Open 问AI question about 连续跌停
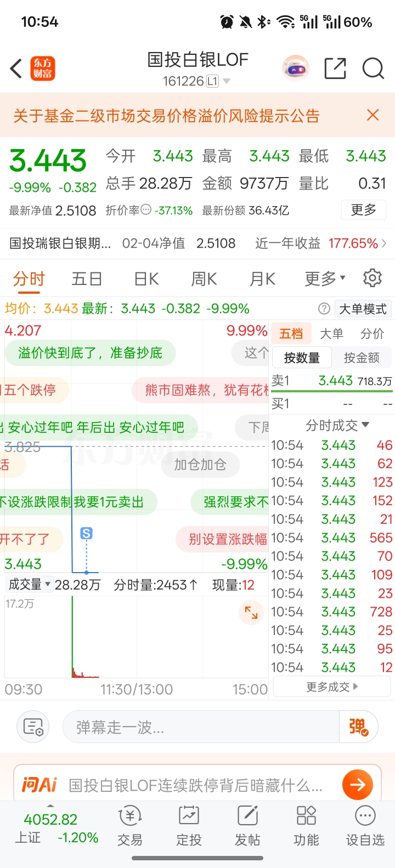Viewport: 395px width, 868px height. coord(195,785)
